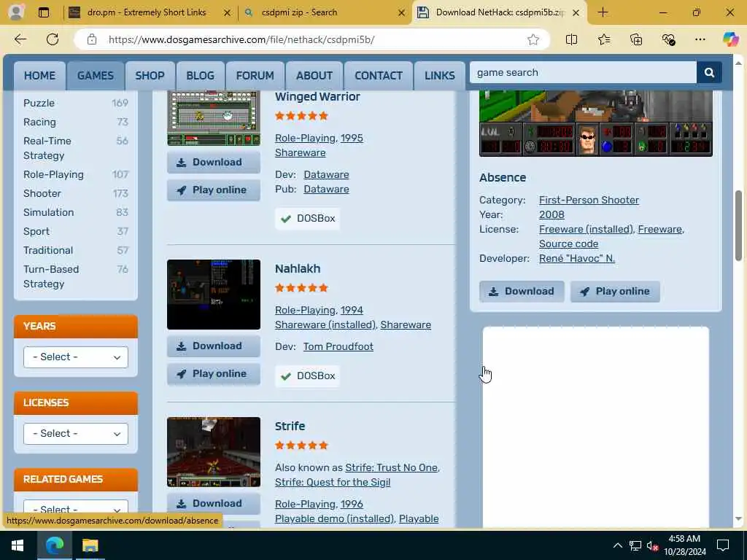The width and height of the screenshot is (747, 560).
Task: Show hidden tray icons chevron
Action: point(617,545)
